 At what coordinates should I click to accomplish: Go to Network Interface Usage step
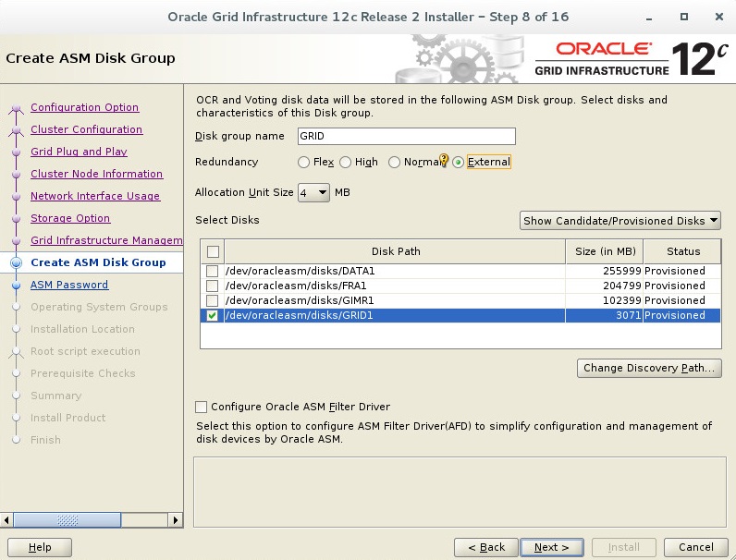coord(95,196)
